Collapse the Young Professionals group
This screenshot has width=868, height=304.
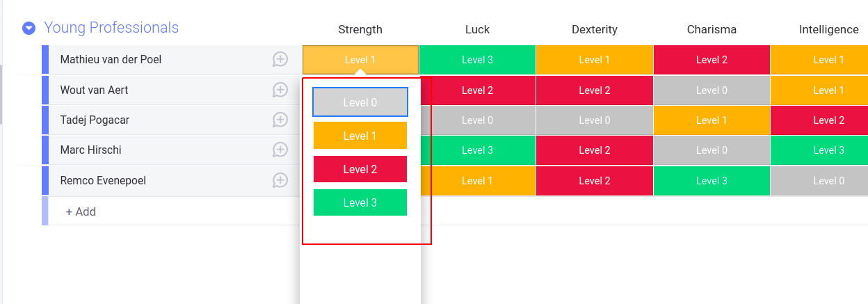[x=29, y=28]
